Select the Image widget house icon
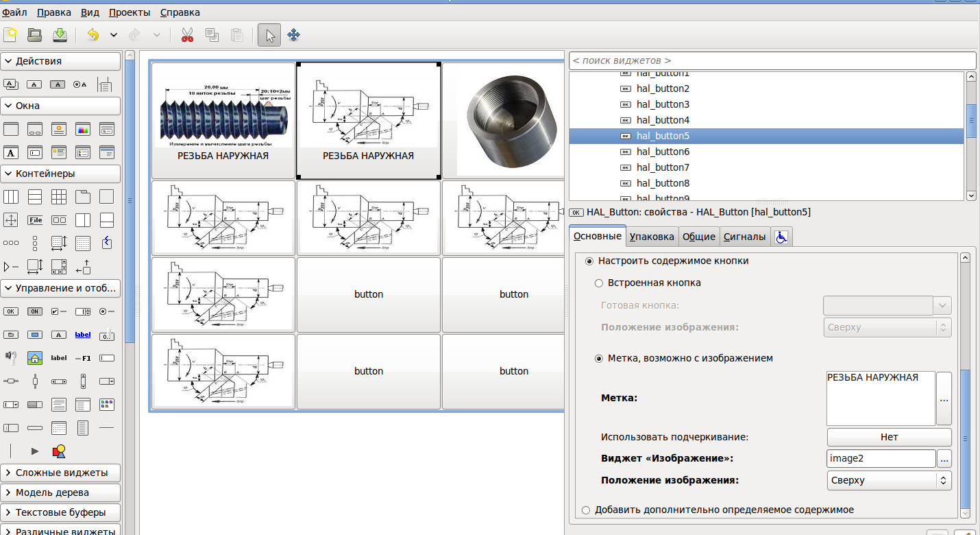 point(35,357)
